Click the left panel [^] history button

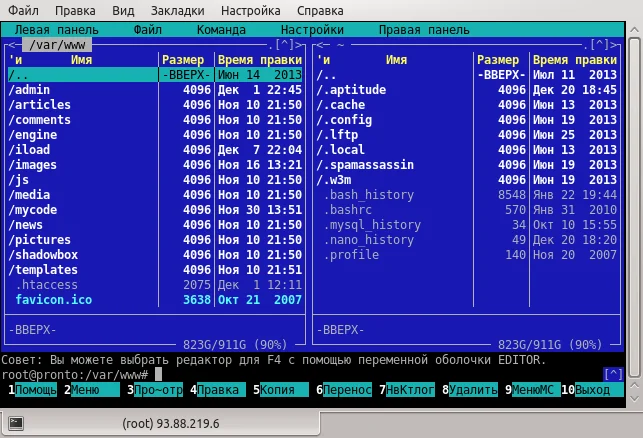tap(283, 45)
